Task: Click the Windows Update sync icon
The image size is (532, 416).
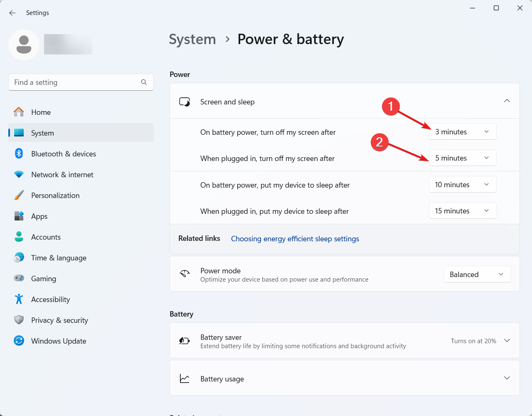Action: pyautogui.click(x=19, y=341)
